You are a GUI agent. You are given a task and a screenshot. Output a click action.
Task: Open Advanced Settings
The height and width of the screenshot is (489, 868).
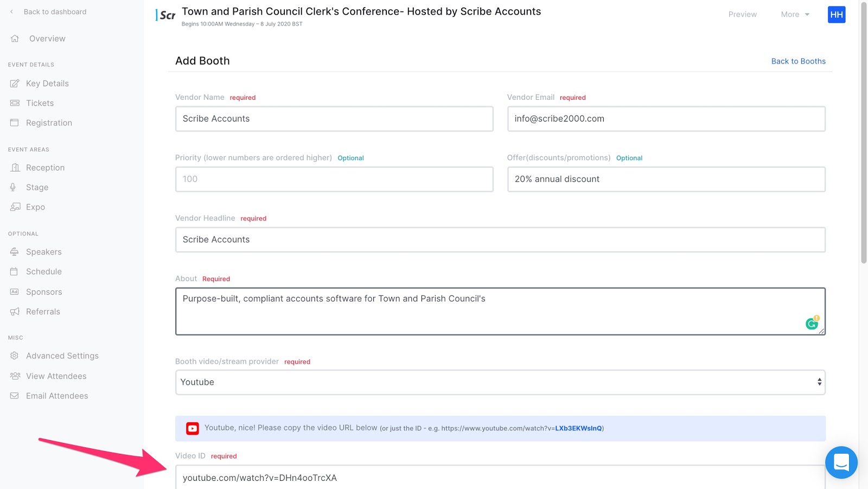tap(62, 355)
